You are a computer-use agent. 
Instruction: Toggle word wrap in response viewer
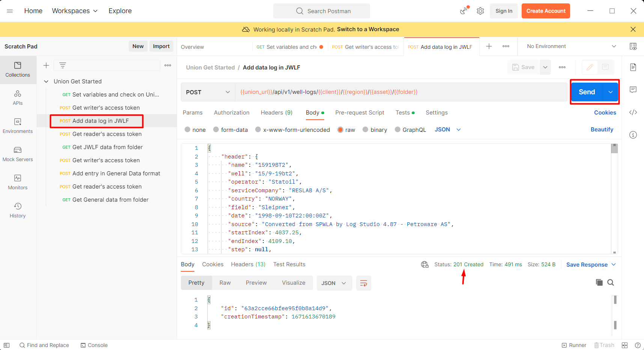click(x=363, y=283)
